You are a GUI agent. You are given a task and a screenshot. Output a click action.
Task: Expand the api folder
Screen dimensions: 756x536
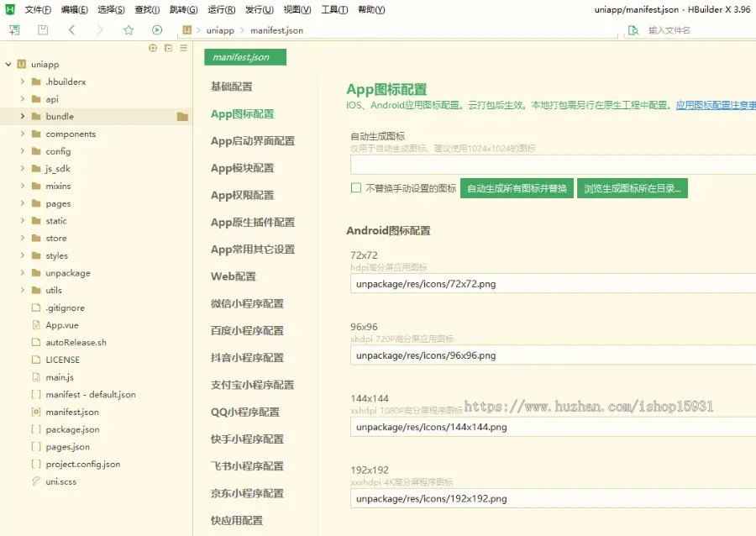[x=22, y=99]
